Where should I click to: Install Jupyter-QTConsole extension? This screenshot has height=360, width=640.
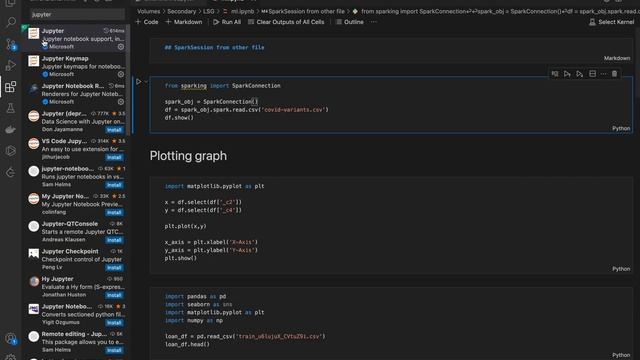pyautogui.click(x=114, y=240)
